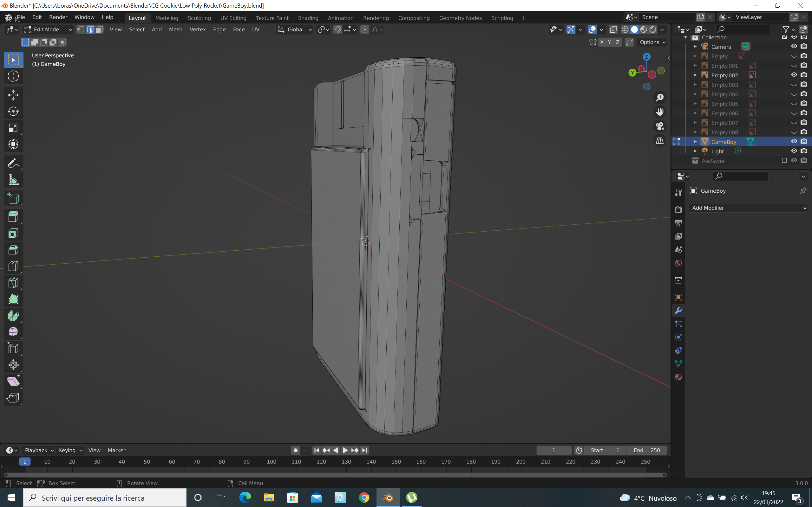
Task: Open the Mesh menu
Action: (175, 29)
